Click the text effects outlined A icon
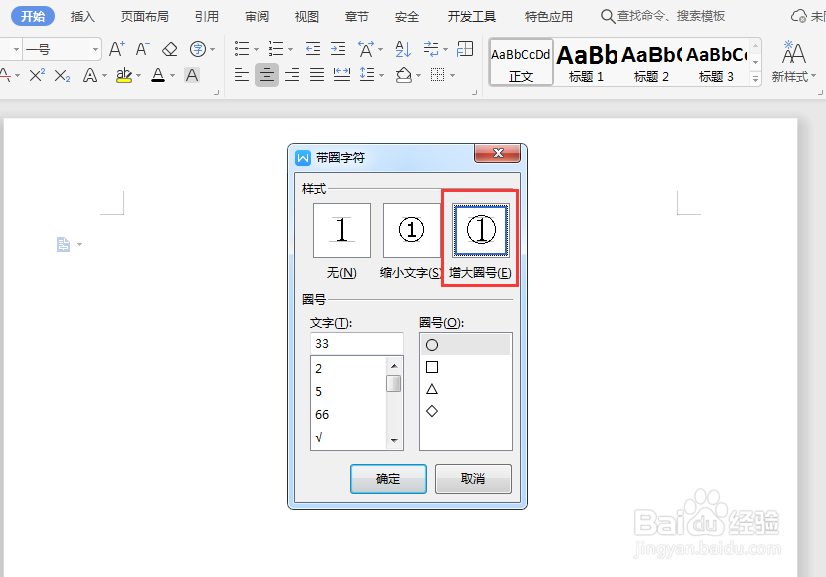The image size is (826, 577). coord(90,75)
